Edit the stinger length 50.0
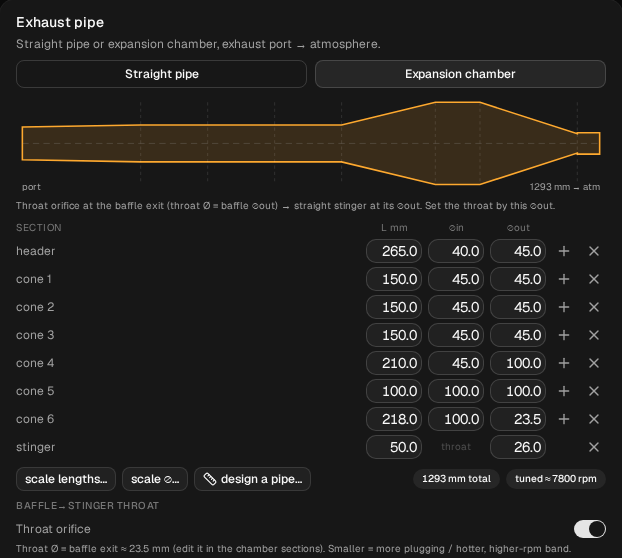622x558 pixels. (394, 447)
